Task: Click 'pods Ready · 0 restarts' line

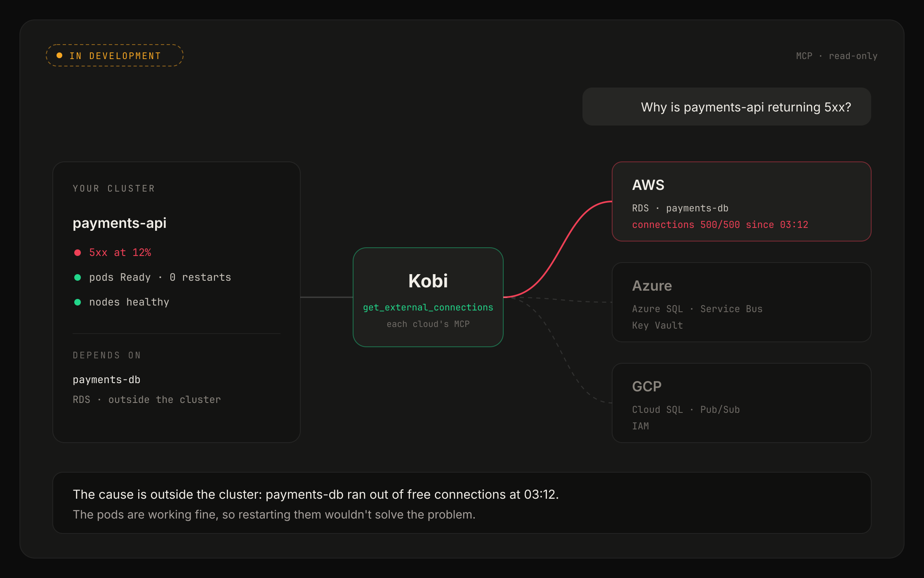Action: click(x=160, y=277)
